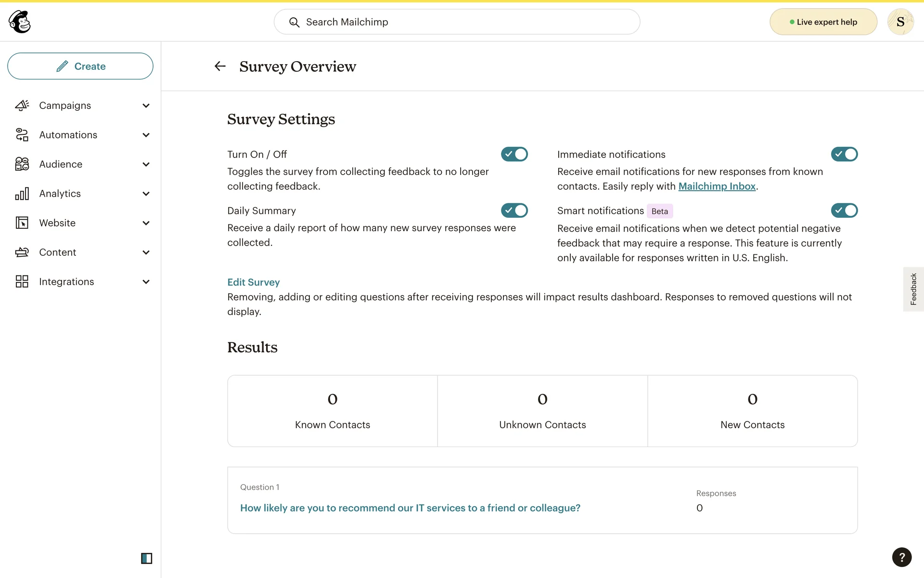Viewport: 924px width, 578px height.
Task: Turn off Immediate notifications toggle
Action: point(844,154)
